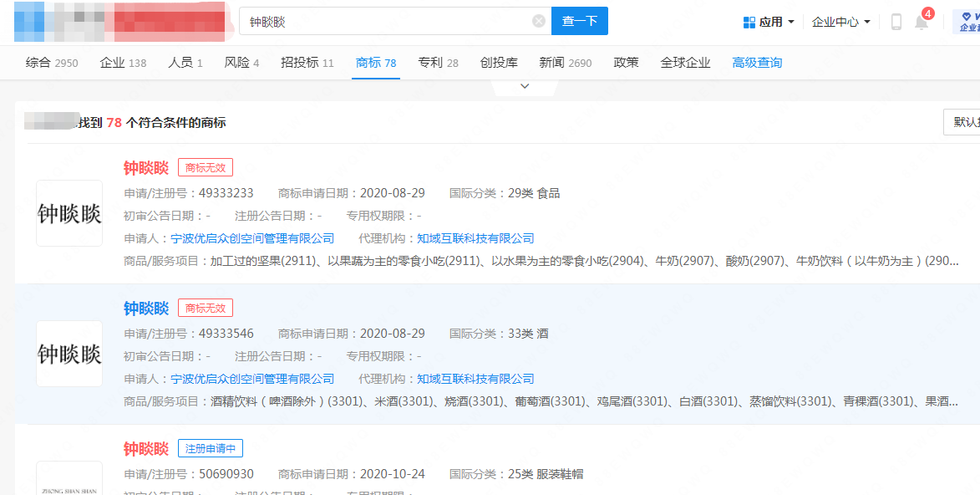Open the 默认 sort dropdown

pos(962,122)
